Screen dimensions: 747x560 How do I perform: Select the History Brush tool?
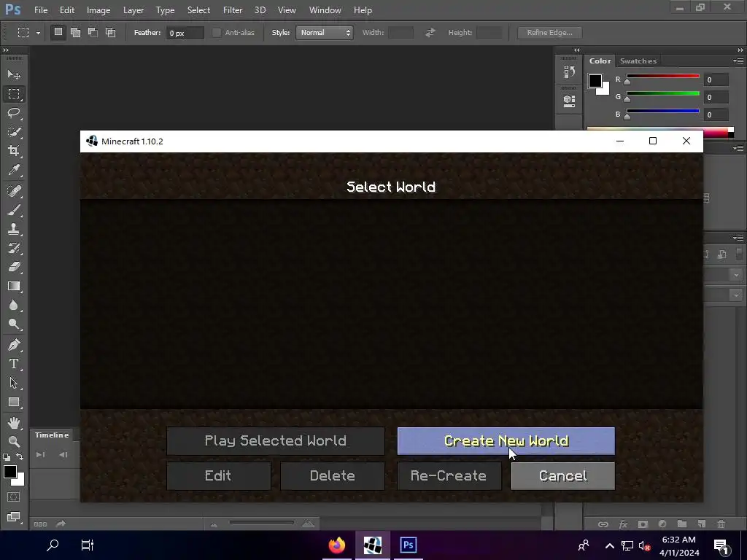(14, 248)
